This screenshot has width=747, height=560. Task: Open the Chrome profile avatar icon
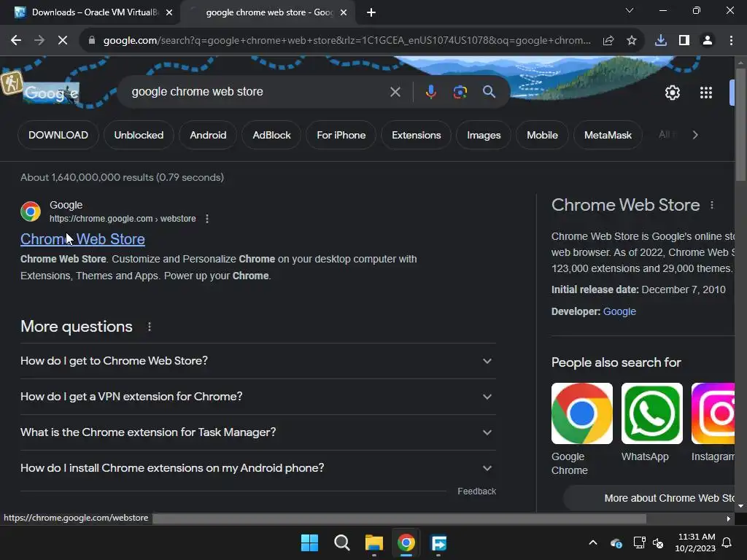(708, 41)
